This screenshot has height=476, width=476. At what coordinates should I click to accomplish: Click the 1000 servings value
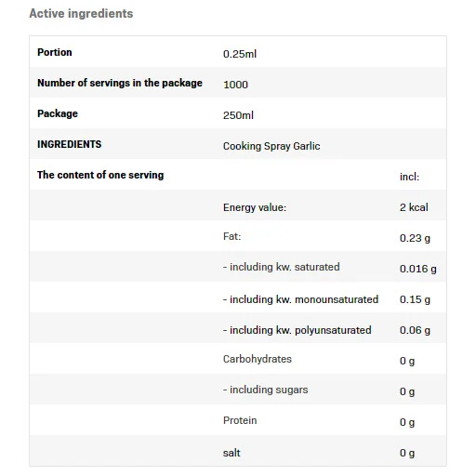coord(235,85)
